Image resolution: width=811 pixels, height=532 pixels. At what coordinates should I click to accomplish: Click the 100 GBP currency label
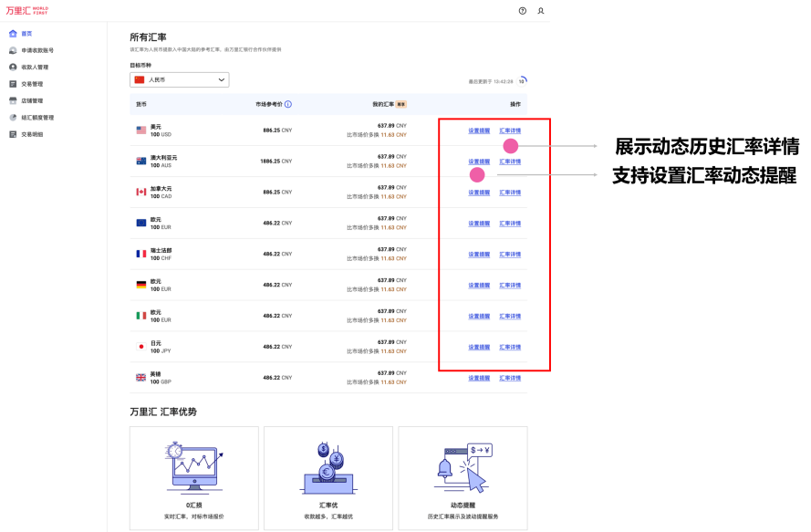click(161, 382)
